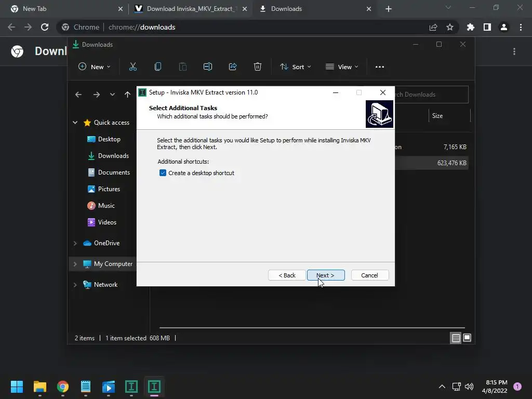The height and width of the screenshot is (399, 532).
Task: Go forward in File Explorer navigation
Action: tap(97, 95)
